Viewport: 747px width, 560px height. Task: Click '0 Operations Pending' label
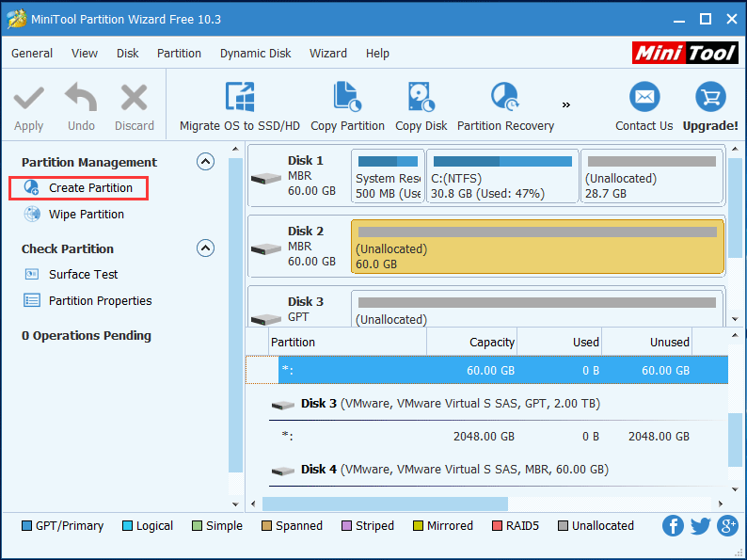point(87,335)
